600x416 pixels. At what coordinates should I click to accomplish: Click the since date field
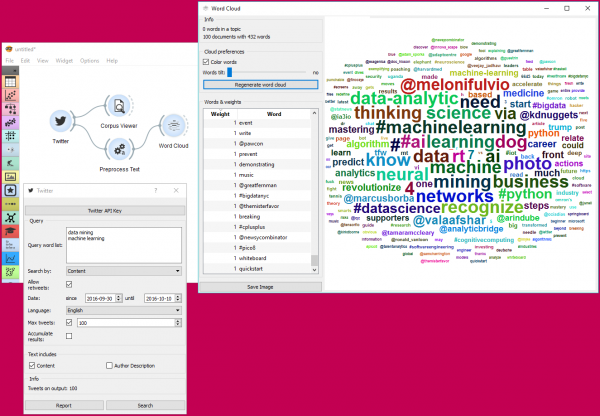pos(103,298)
